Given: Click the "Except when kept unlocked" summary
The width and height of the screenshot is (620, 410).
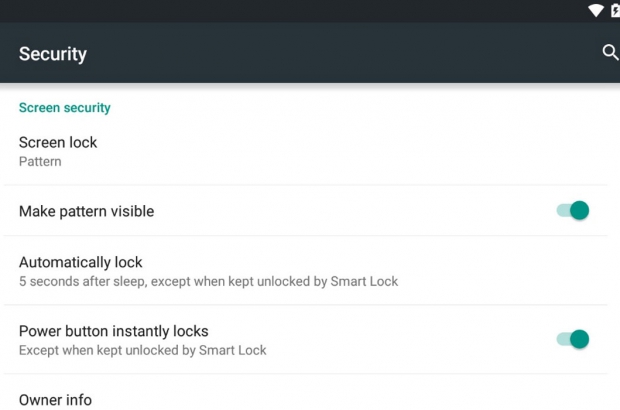Looking at the screenshot, I should click(143, 351).
